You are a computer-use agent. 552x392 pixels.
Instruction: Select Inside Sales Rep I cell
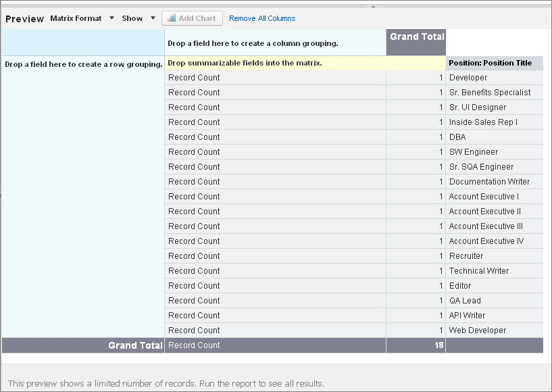[495, 122]
